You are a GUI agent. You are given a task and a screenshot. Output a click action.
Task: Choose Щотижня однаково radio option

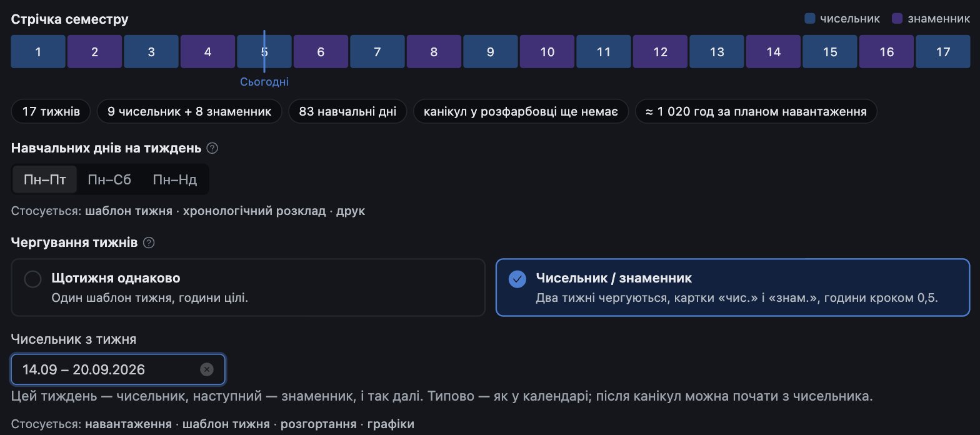pyautogui.click(x=248, y=287)
